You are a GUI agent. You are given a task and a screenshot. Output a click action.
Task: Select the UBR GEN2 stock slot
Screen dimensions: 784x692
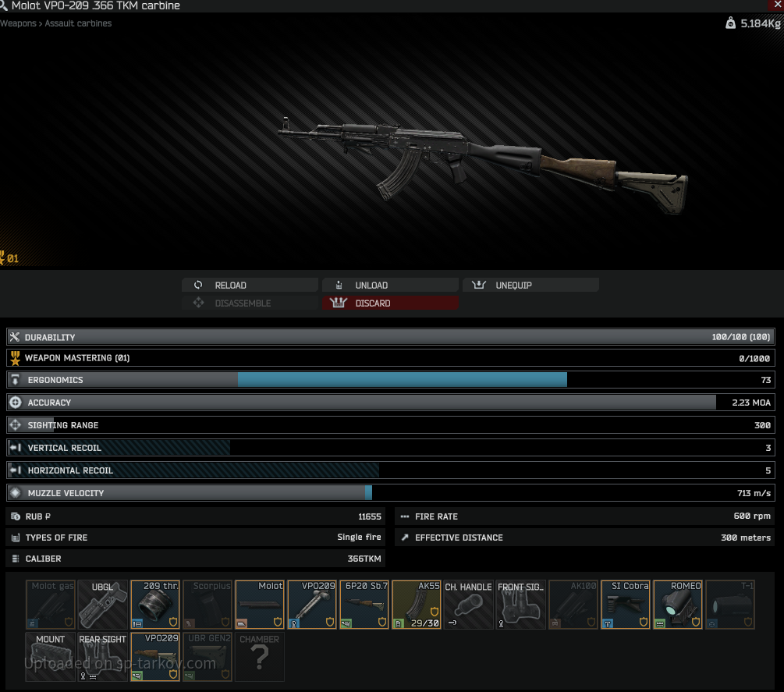(208, 656)
